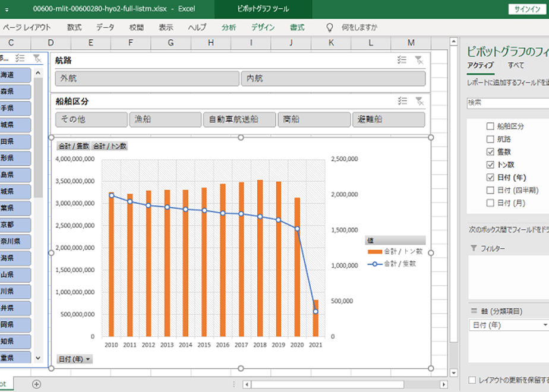The width and height of the screenshot is (549, 392).
Task: Select 自動車航送船 in the 船舶区分 slicer
Action: coord(240,119)
